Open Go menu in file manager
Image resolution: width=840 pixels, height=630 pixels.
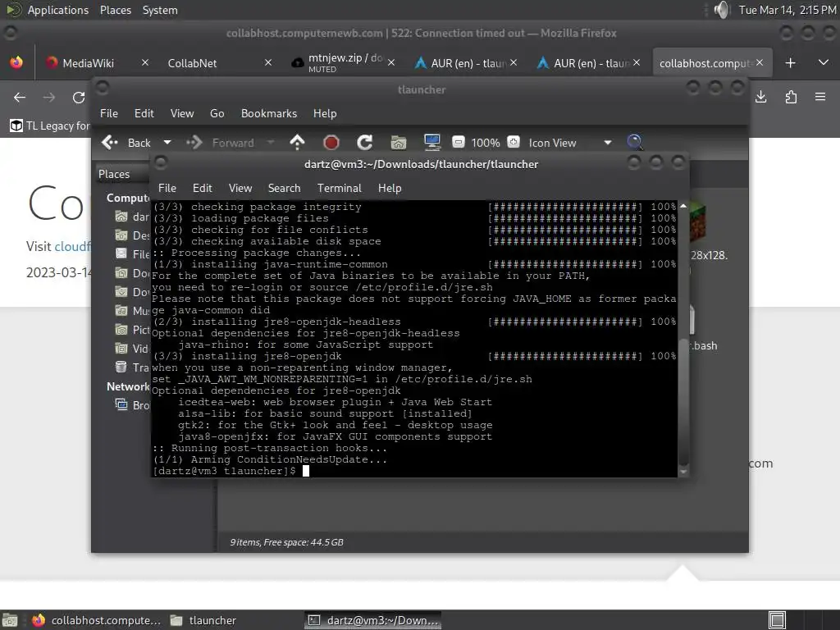pyautogui.click(x=217, y=113)
